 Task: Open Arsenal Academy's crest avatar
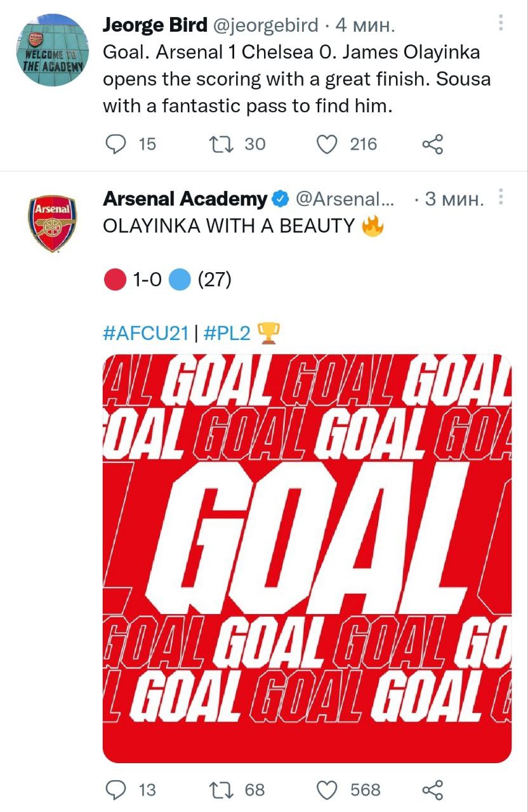51,223
